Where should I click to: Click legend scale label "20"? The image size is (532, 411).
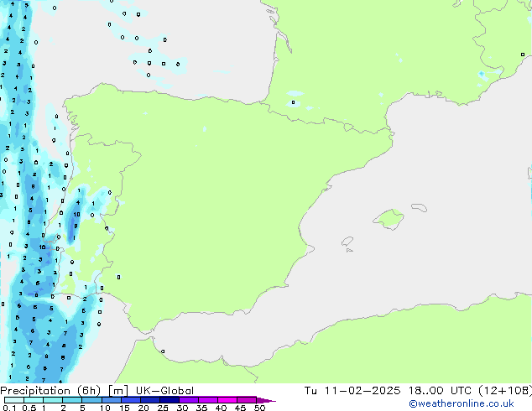tap(143, 408)
